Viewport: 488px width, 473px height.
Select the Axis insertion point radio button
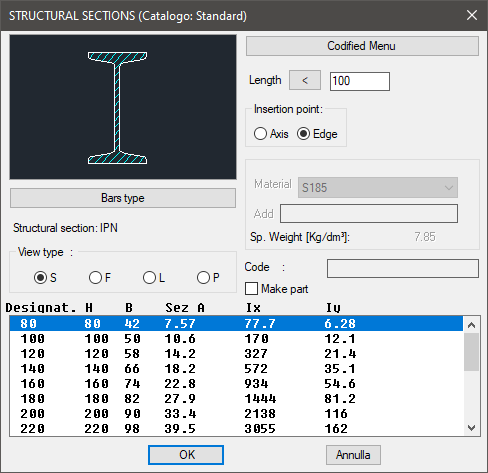(260, 134)
